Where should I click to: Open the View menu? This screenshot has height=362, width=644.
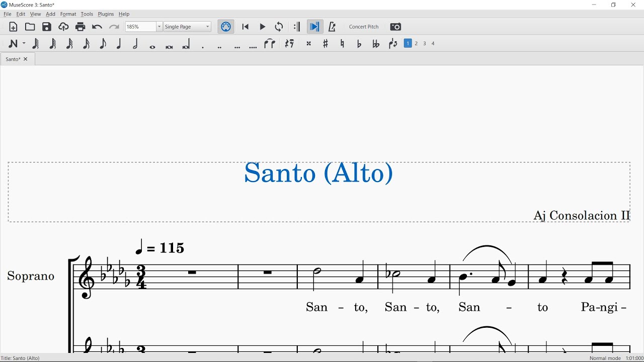click(35, 14)
